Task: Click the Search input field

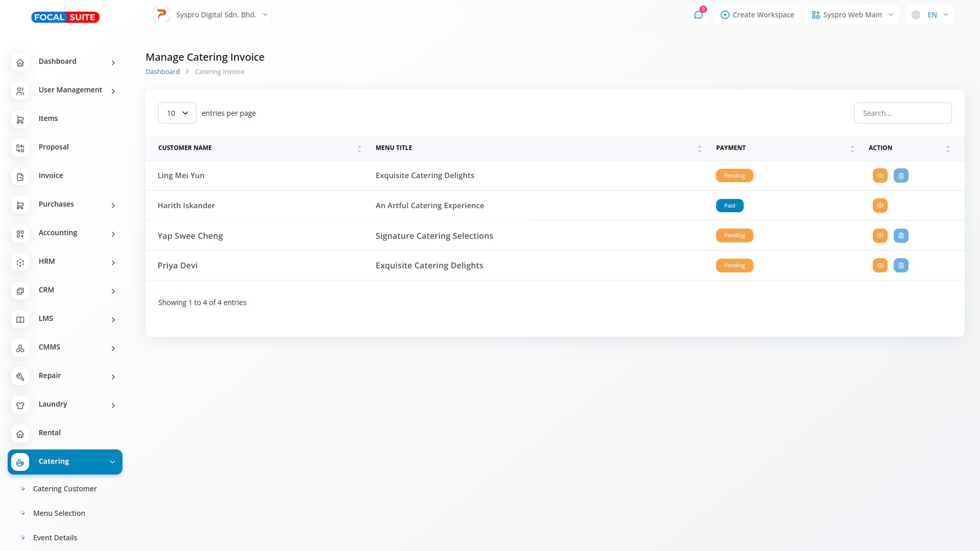Action: (902, 113)
